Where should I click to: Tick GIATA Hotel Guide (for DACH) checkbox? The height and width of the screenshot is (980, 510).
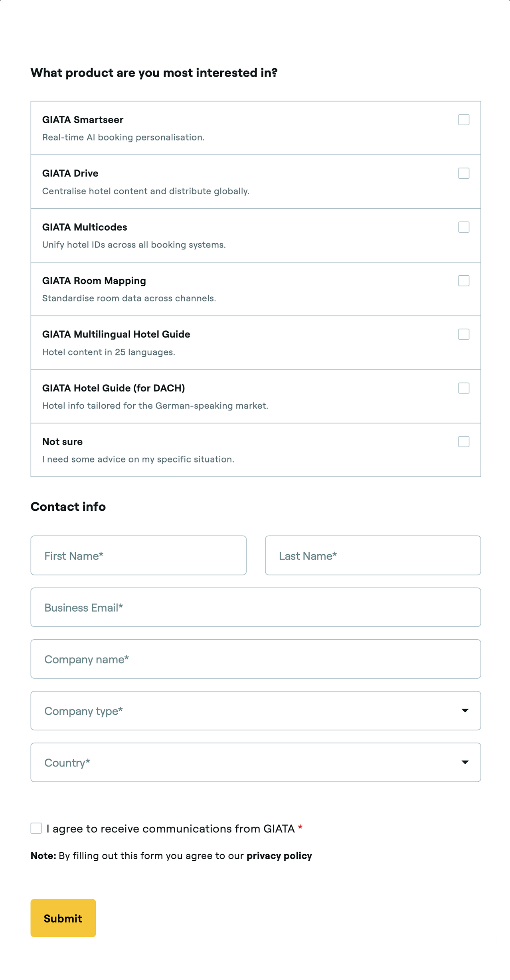(x=463, y=388)
